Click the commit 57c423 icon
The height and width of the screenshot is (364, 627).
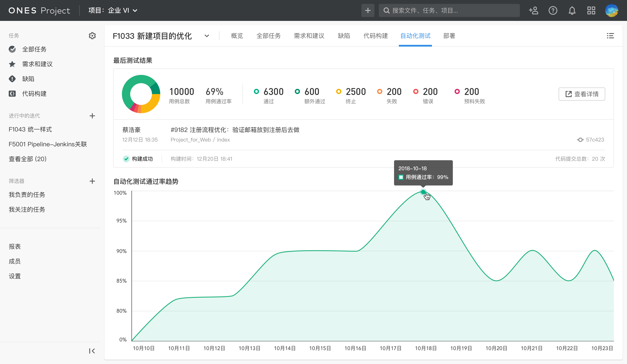[x=580, y=140]
